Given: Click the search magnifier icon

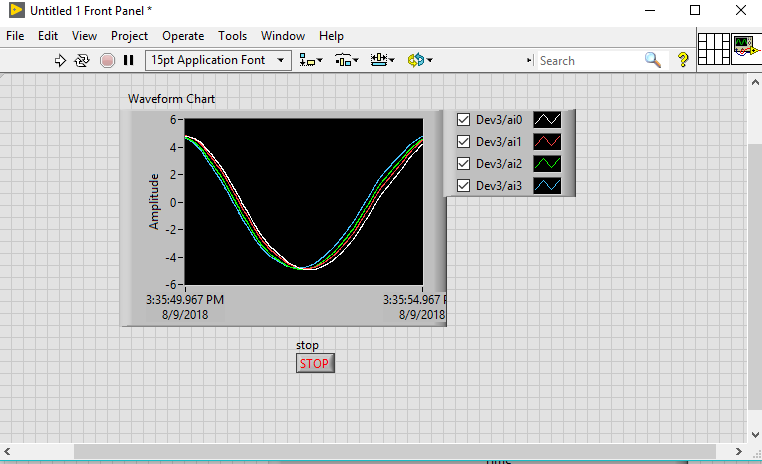Looking at the screenshot, I should 653,60.
